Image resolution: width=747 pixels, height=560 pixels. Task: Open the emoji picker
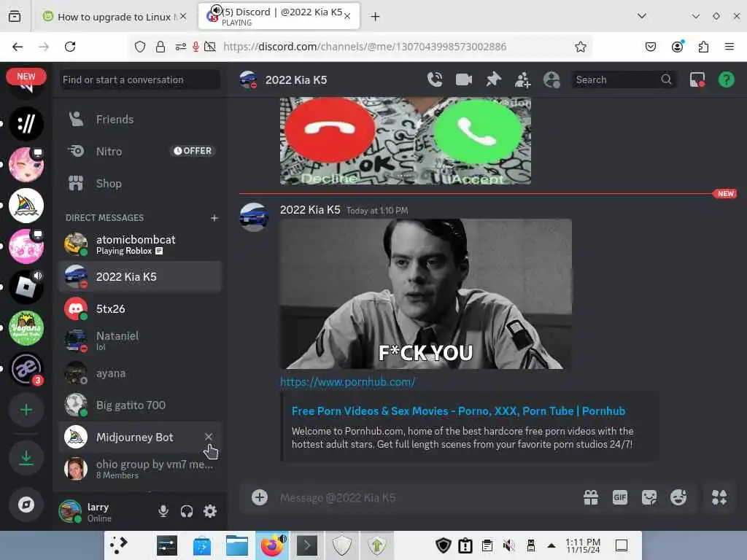[678, 497]
